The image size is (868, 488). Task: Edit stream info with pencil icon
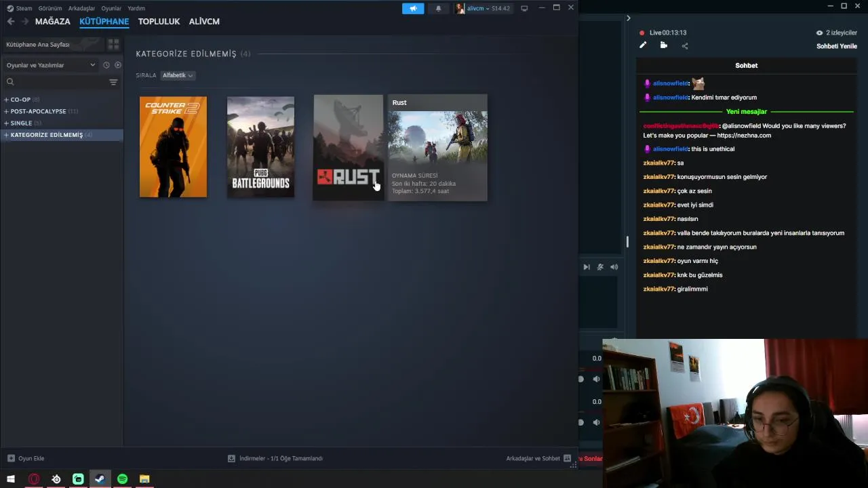(x=643, y=45)
